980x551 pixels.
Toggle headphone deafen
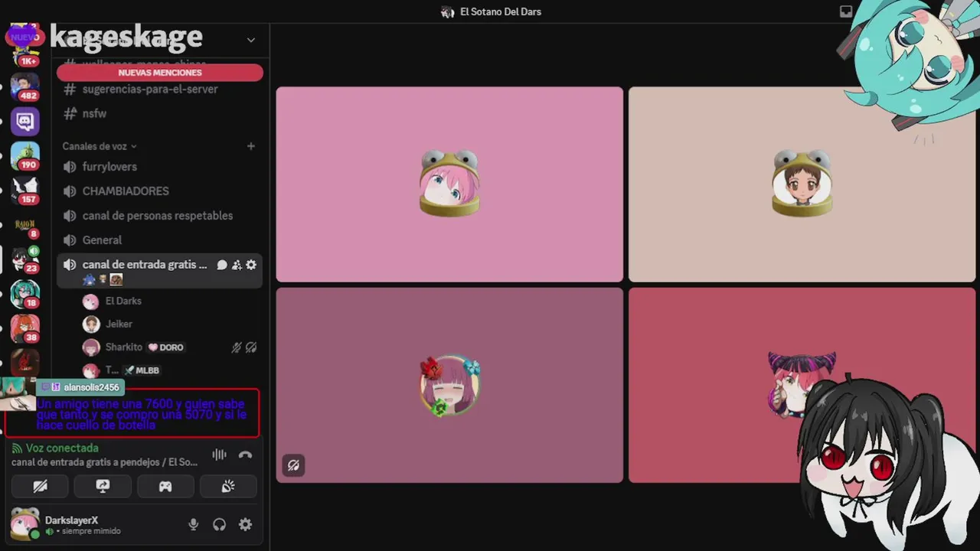coord(220,524)
